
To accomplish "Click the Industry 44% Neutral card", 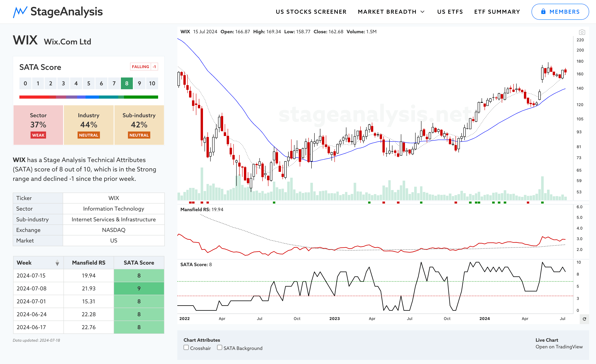I will coord(89,125).
